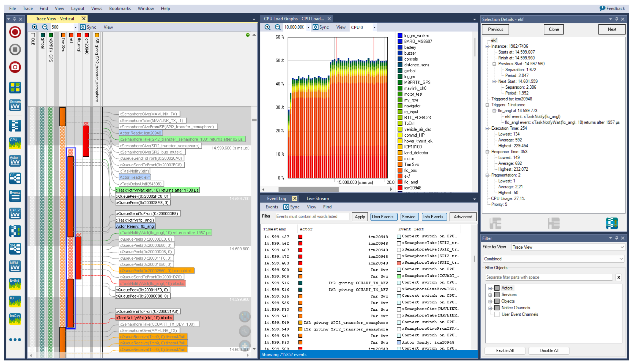
Task: Open the MEM memory graph icon
Action: [x=15, y=266]
